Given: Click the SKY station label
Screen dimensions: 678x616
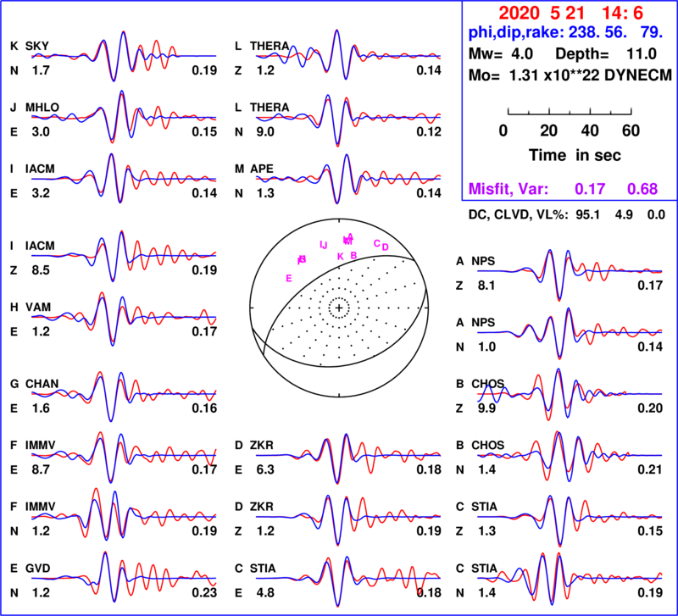Looking at the screenshot, I should click(37, 46).
